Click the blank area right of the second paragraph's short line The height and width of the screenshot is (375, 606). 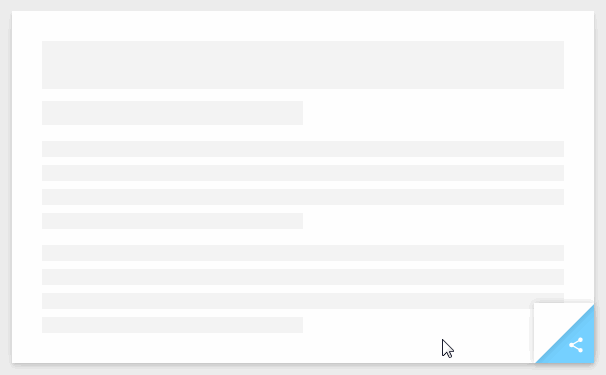pyautogui.click(x=417, y=325)
